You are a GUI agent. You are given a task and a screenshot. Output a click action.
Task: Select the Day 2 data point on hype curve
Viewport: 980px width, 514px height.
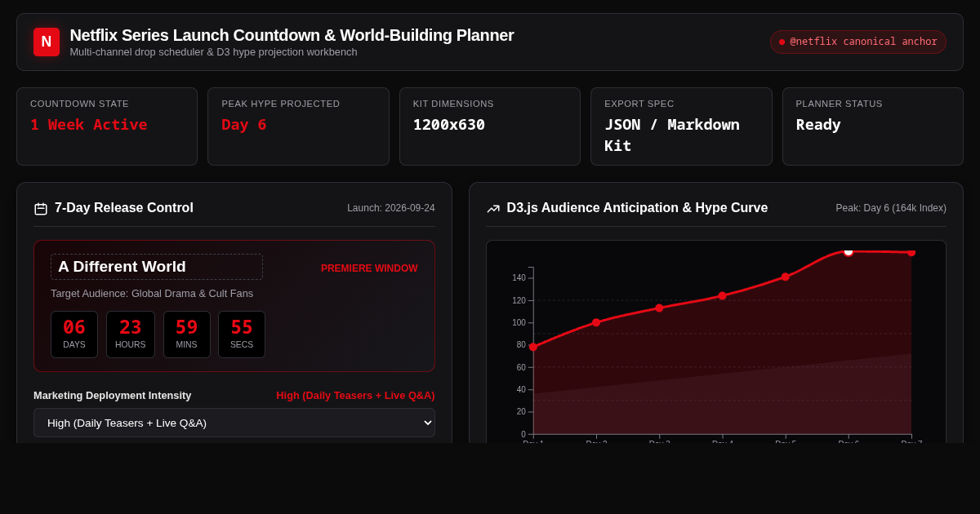coord(596,322)
